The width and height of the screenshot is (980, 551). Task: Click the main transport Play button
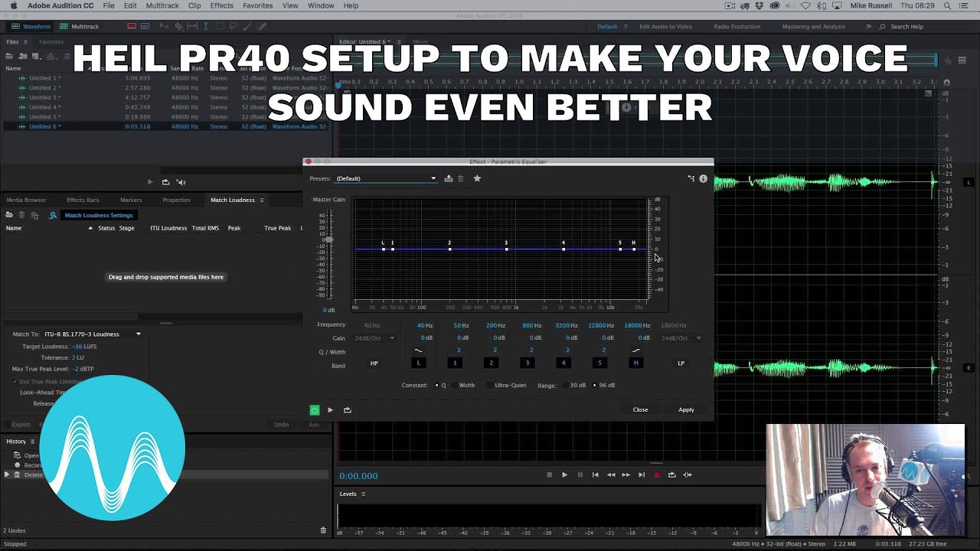(564, 475)
